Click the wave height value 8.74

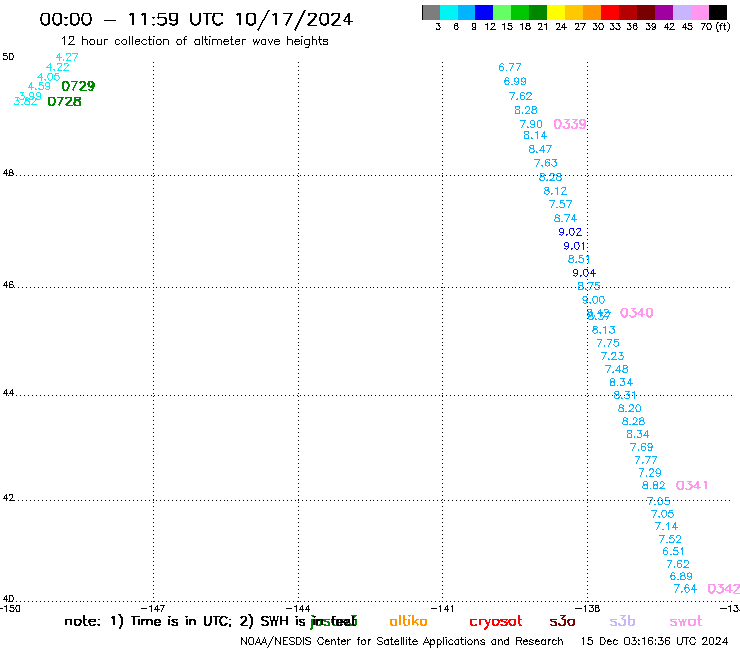click(x=565, y=219)
